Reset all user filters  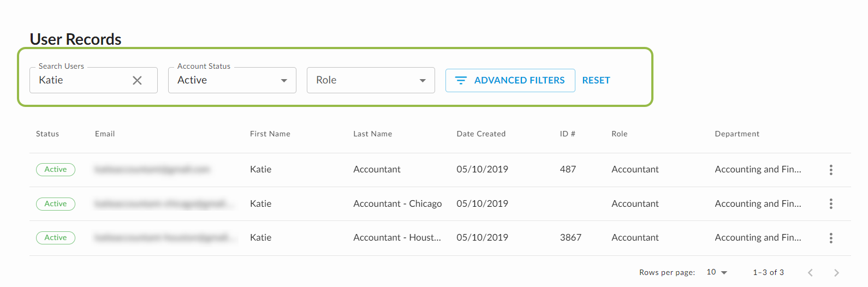point(596,80)
